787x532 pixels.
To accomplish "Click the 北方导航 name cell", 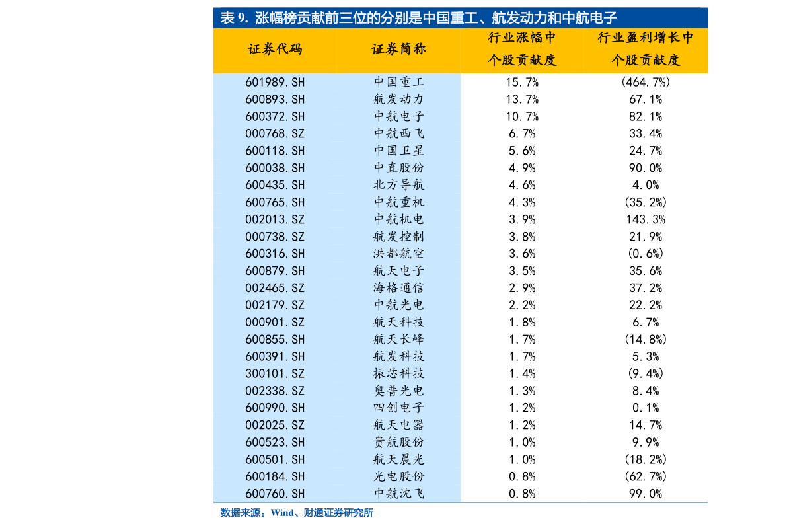I will tap(398, 185).
